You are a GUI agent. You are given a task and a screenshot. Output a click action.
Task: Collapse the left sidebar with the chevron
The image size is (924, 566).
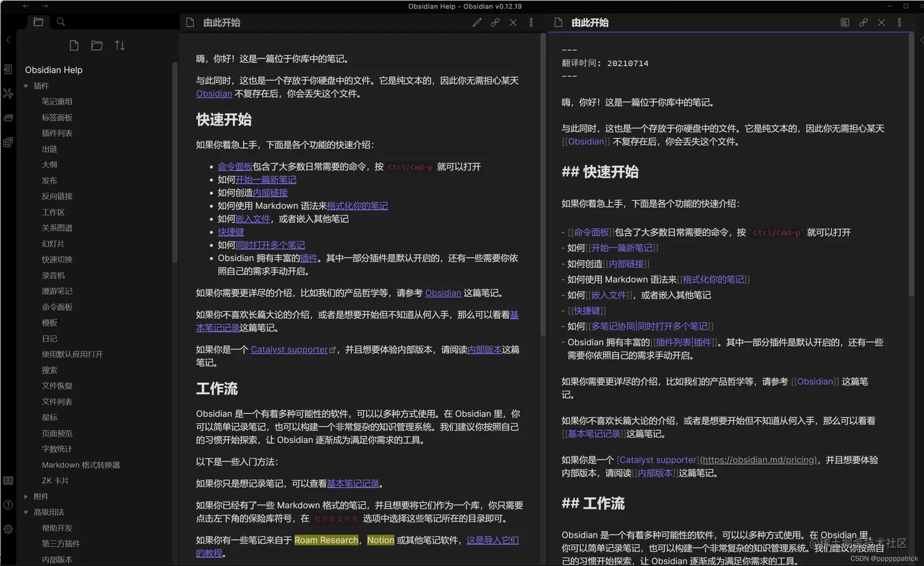point(9,40)
